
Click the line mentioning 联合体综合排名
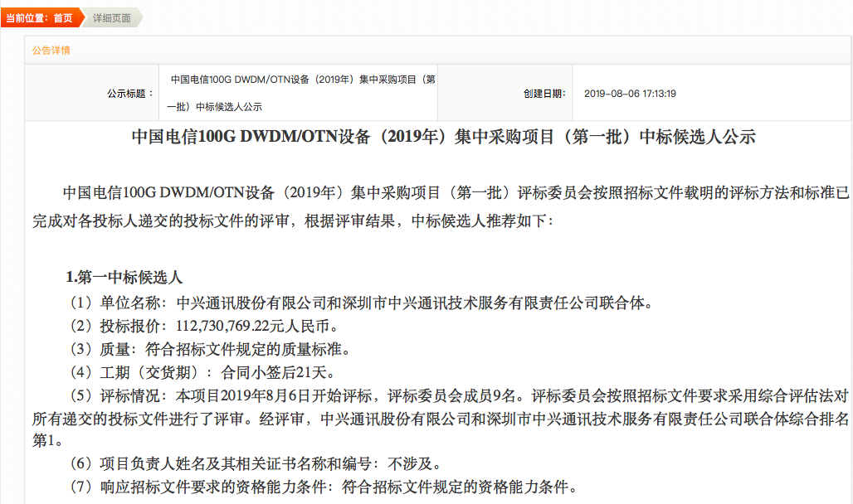441,419
